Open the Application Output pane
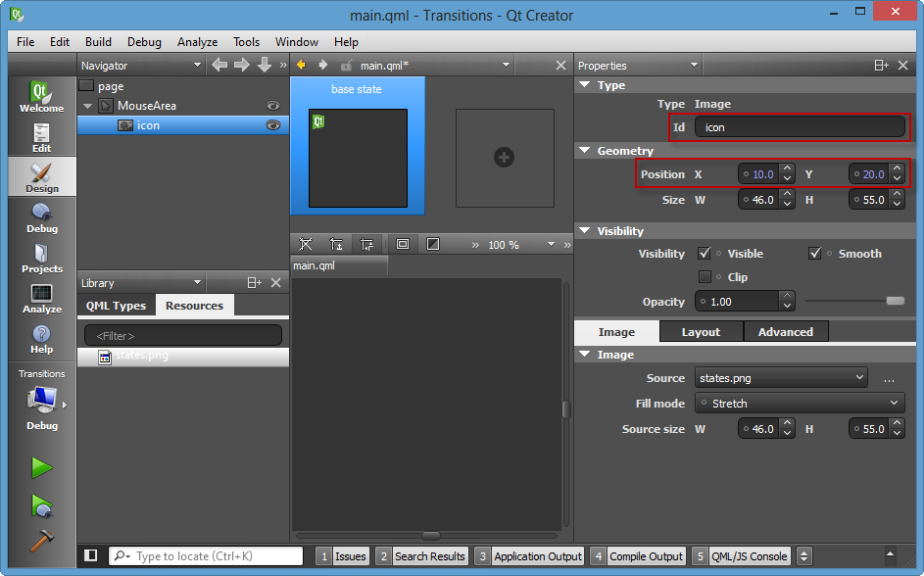Image resolution: width=924 pixels, height=576 pixels. pyautogui.click(x=529, y=556)
